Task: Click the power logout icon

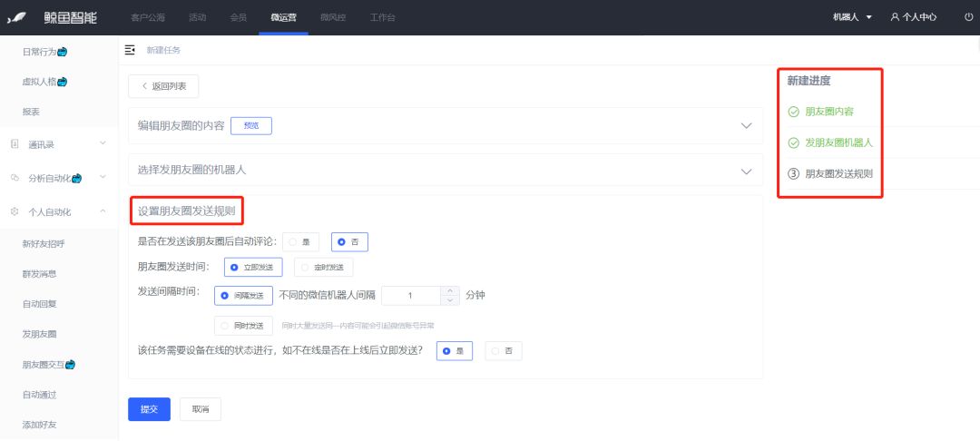Action: [968, 17]
